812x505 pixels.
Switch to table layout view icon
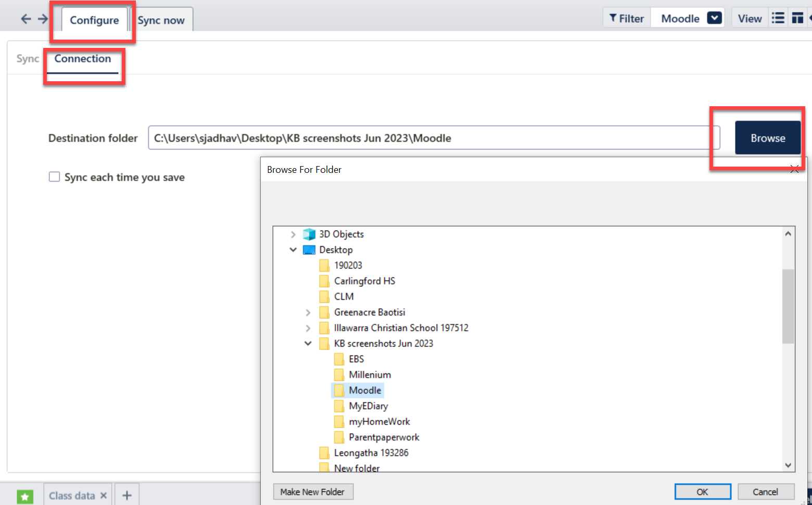point(797,18)
